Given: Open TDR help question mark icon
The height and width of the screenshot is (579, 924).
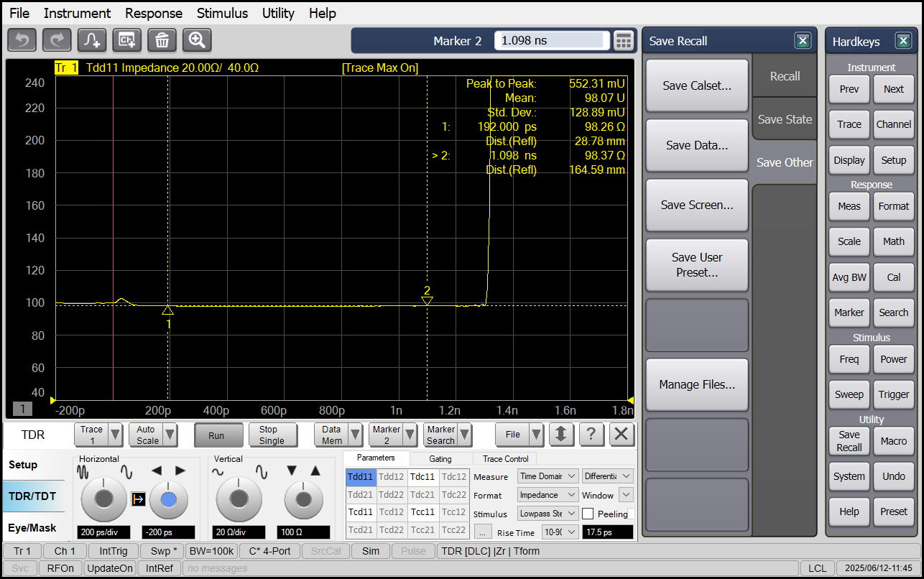Looking at the screenshot, I should pyautogui.click(x=591, y=434).
